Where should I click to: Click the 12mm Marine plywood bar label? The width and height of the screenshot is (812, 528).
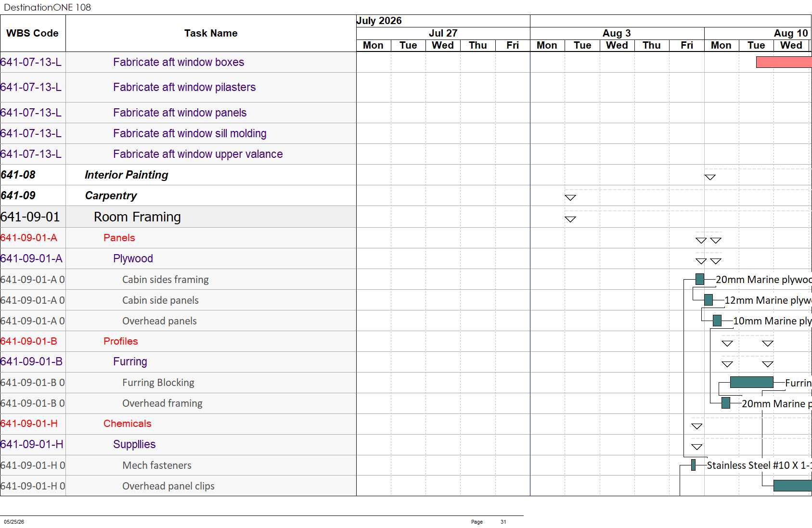768,300
